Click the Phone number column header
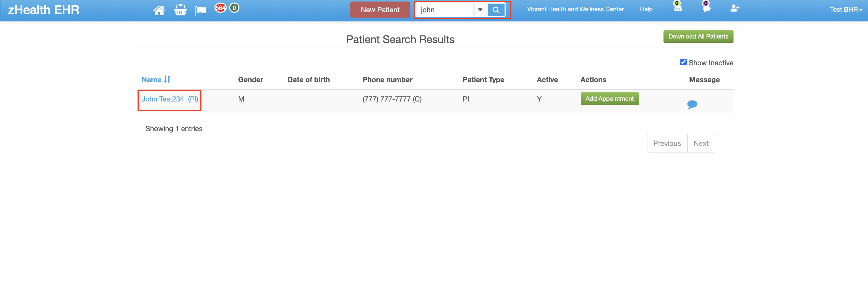The width and height of the screenshot is (868, 306). pyautogui.click(x=387, y=80)
